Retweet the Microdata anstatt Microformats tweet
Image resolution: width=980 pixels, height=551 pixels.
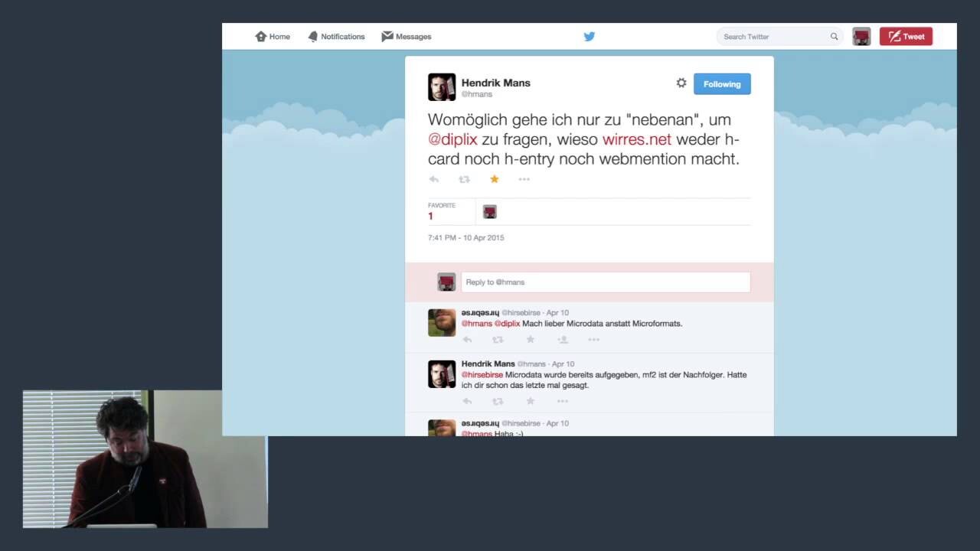tap(498, 340)
